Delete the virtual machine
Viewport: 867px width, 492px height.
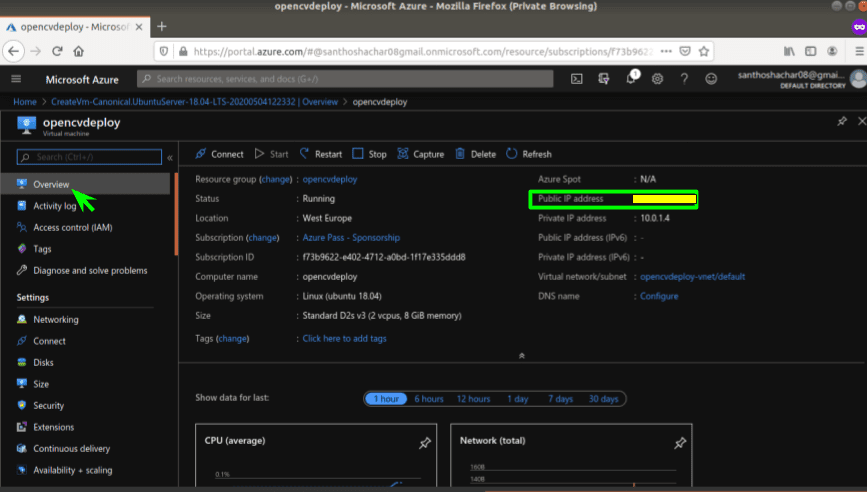pos(476,154)
